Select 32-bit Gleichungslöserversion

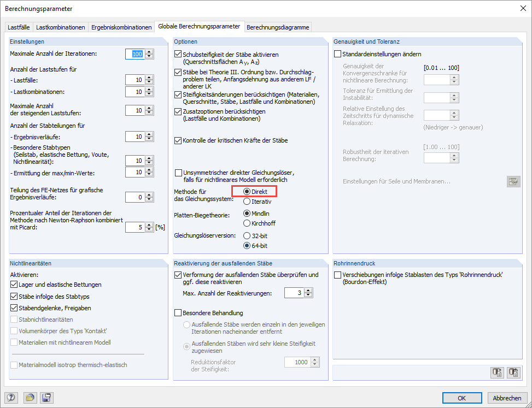(247, 236)
